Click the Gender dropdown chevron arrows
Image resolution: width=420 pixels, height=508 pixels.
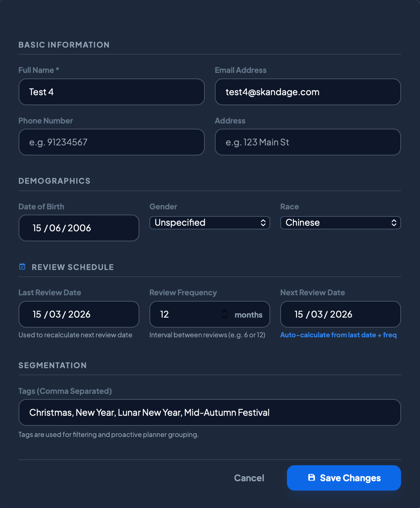(264, 222)
